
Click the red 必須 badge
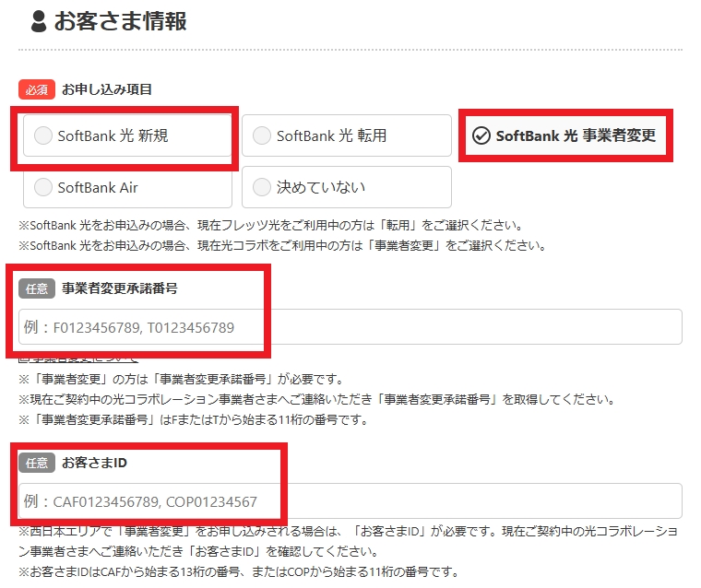click(37, 89)
